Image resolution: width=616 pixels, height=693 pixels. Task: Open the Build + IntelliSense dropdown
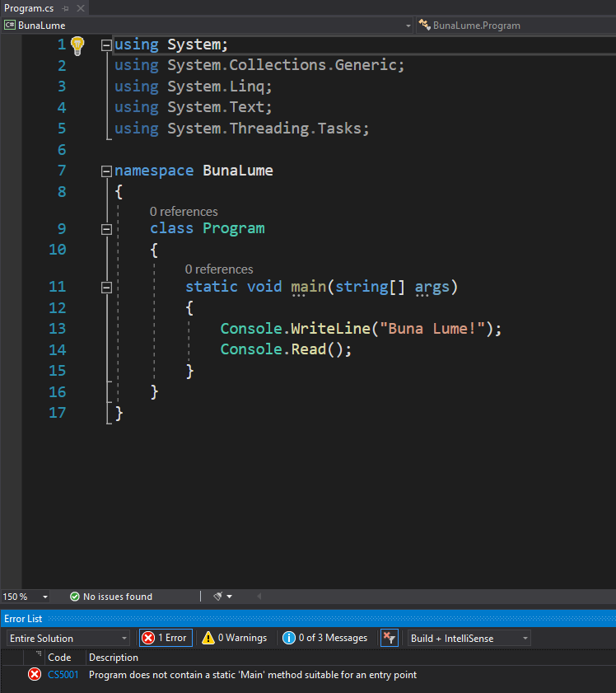coord(469,638)
